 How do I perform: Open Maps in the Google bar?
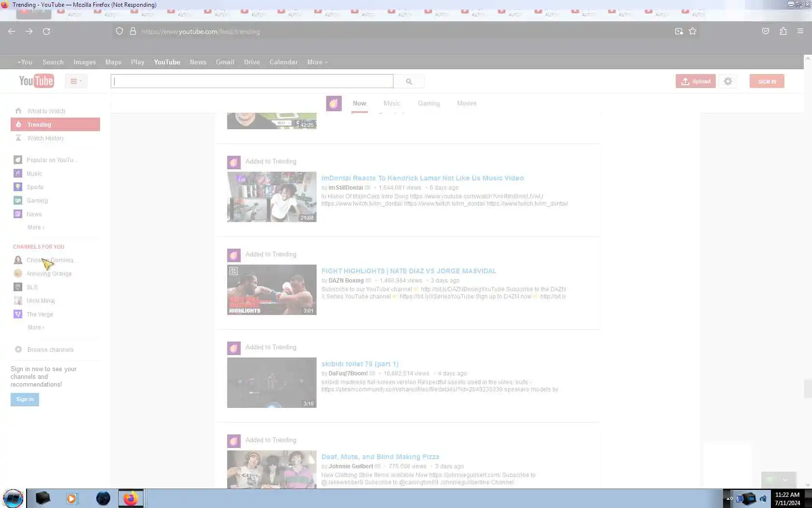pos(113,62)
